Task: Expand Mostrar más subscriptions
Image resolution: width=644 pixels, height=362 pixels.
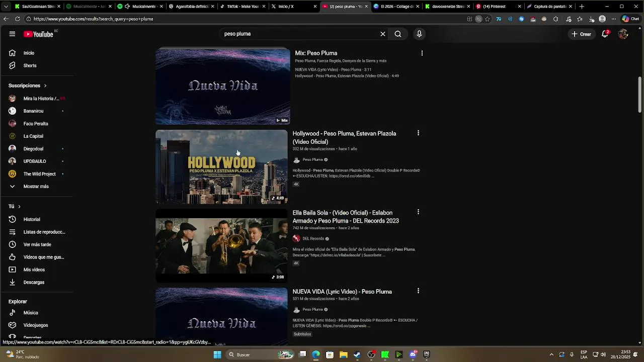Action: pos(37,187)
